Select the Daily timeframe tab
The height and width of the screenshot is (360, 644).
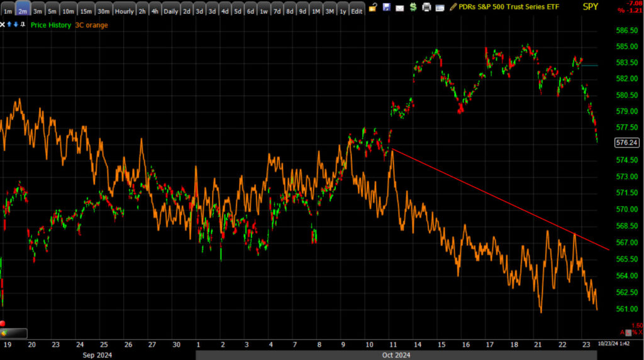coord(171,8)
